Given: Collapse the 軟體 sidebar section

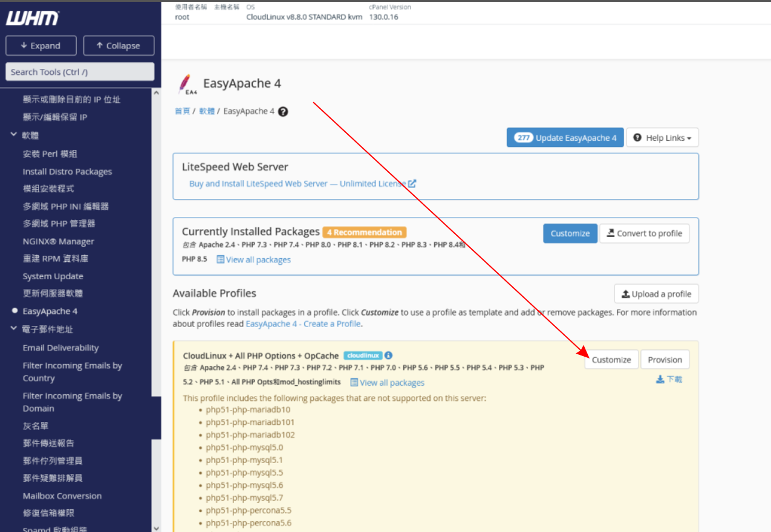Looking at the screenshot, I should coord(14,135).
